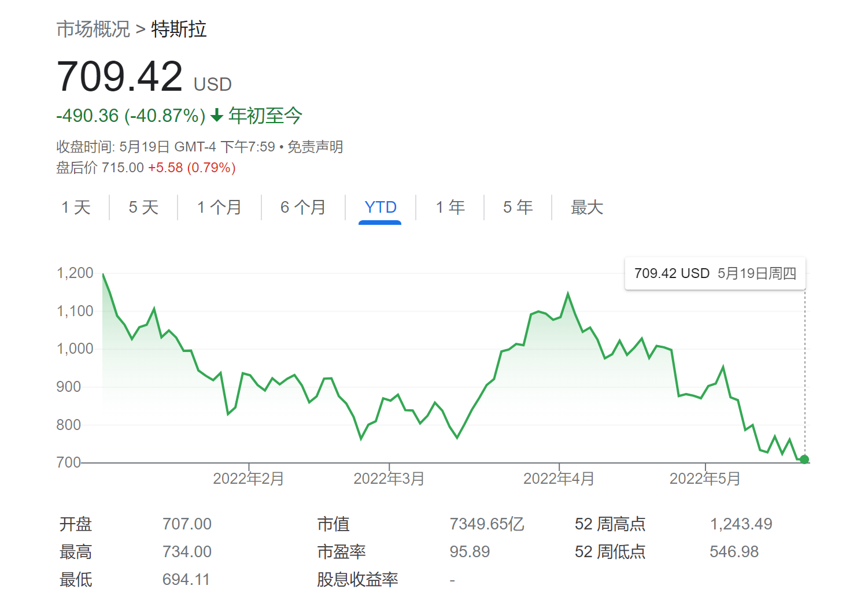Click the YTD tab

(380, 207)
